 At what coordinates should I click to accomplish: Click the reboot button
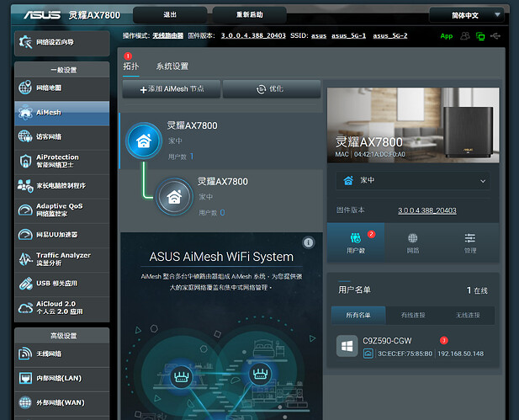click(249, 15)
